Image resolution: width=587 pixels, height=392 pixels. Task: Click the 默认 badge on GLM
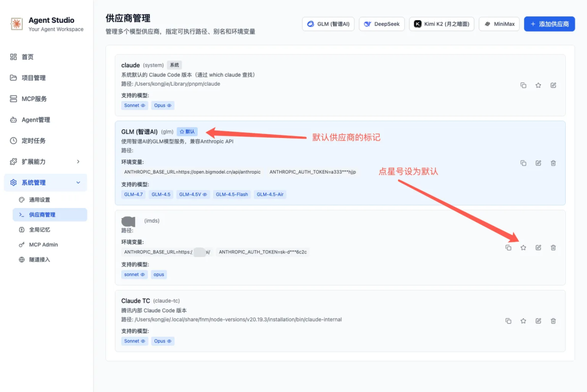tap(187, 132)
